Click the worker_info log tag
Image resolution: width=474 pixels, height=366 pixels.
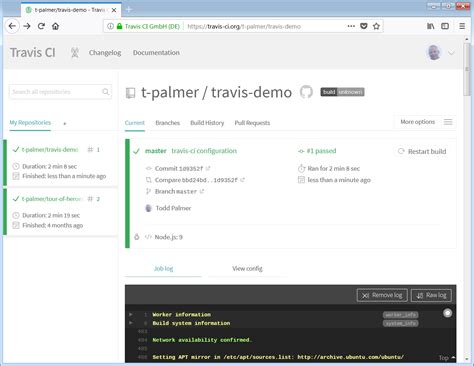click(400, 315)
